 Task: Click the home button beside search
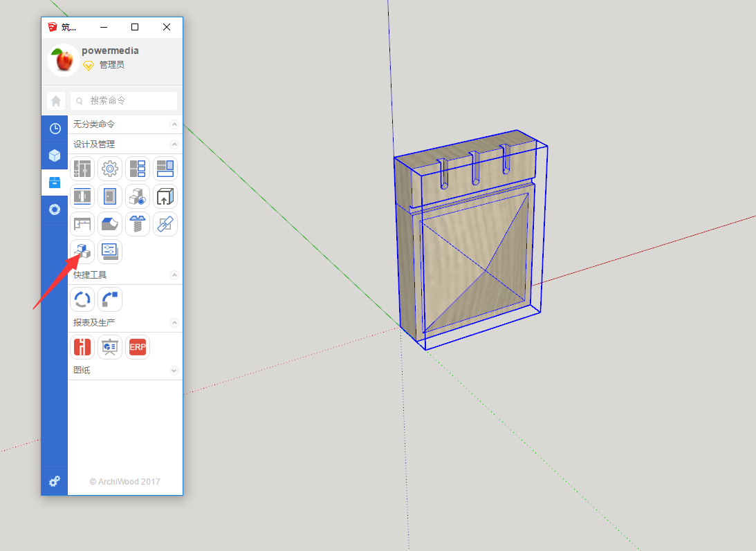pos(56,101)
